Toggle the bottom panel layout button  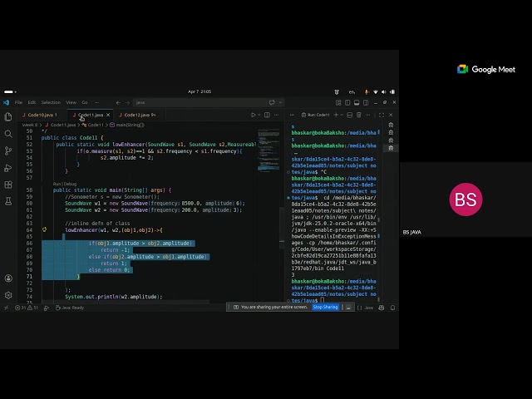[357, 102]
